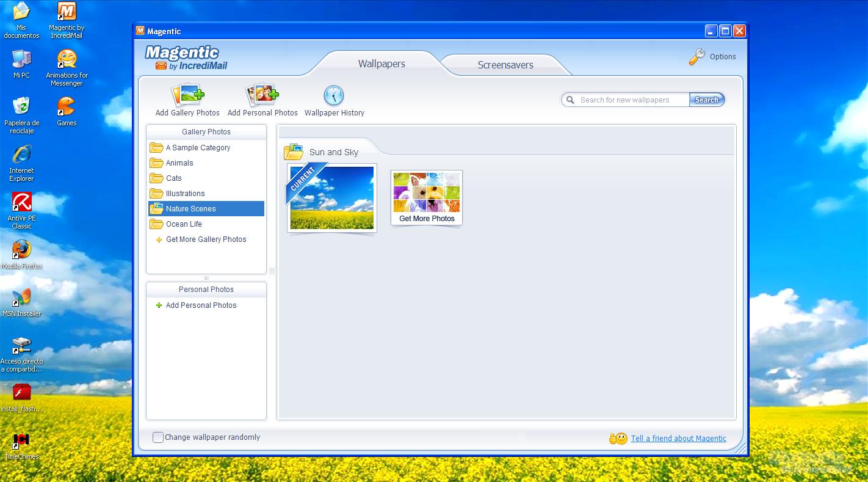Select Animals category

(x=206, y=162)
